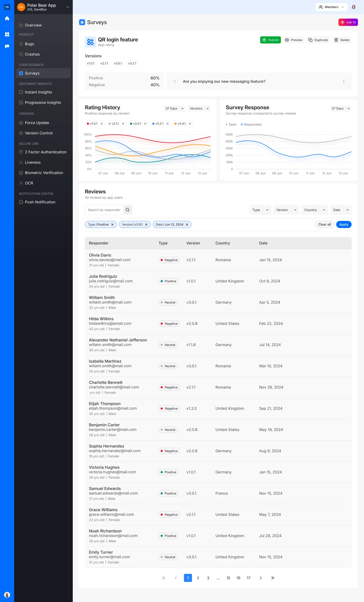
Task: Open the Versions dropdown in Rating History
Action: 199,108
